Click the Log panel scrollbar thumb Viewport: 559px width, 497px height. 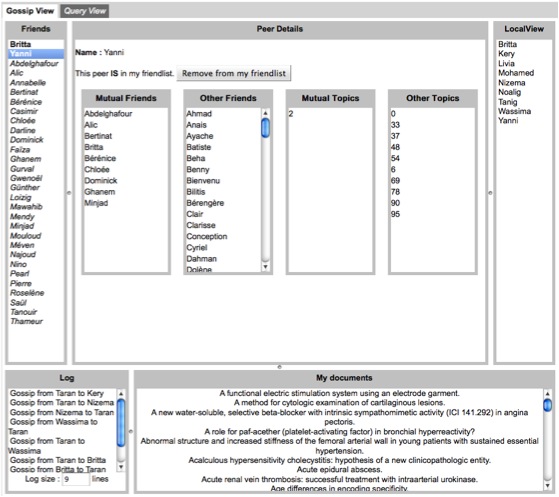(x=121, y=423)
